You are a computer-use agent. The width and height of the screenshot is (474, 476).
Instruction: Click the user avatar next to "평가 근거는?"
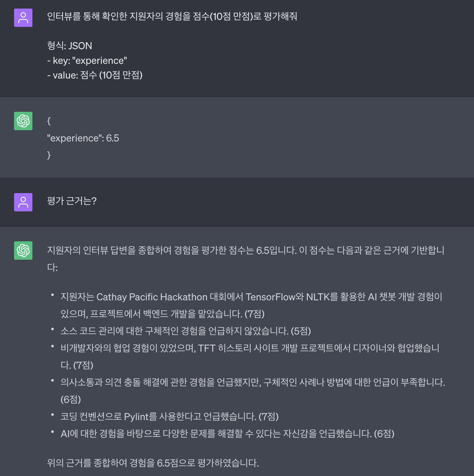click(x=23, y=202)
